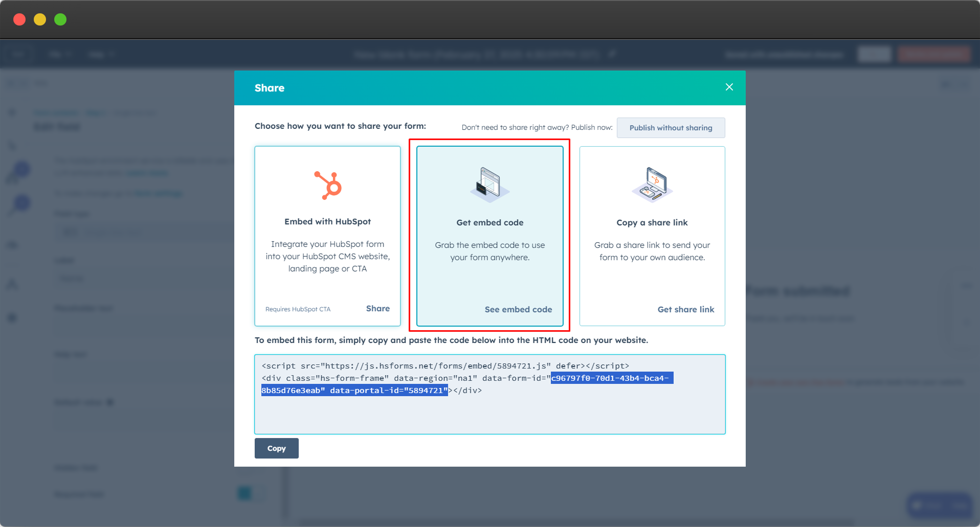Click the Copy a share link illustration
980x527 pixels.
tap(652, 184)
